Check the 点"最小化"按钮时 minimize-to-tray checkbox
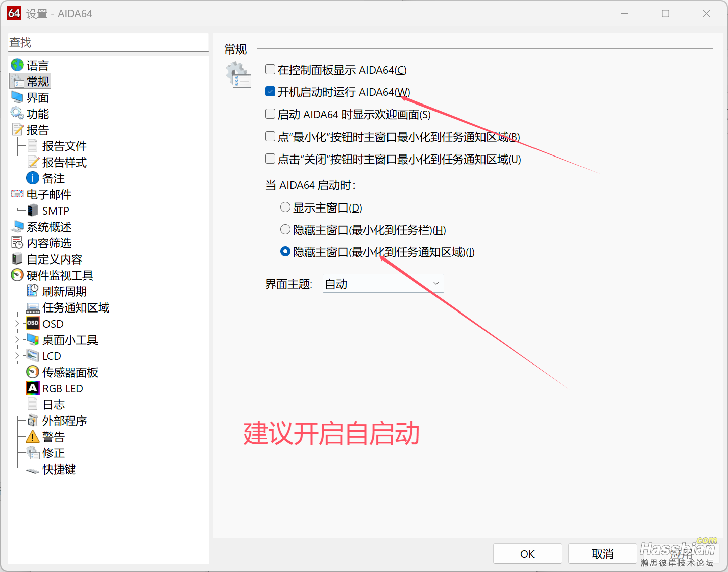 tap(270, 136)
